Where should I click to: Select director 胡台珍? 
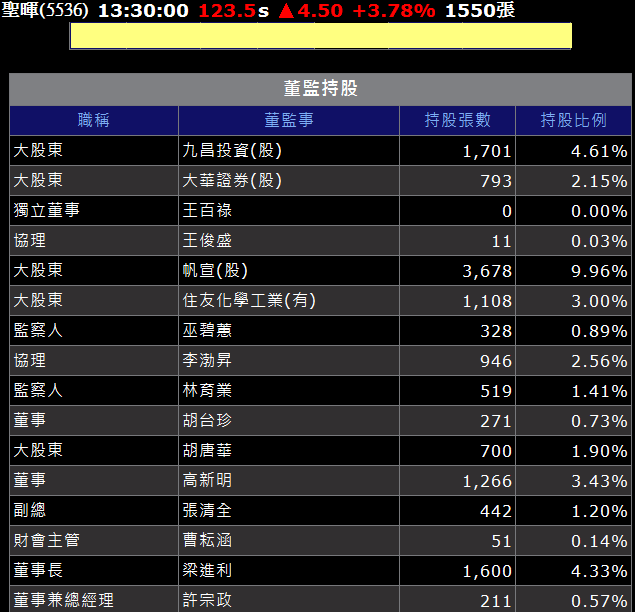click(207, 420)
